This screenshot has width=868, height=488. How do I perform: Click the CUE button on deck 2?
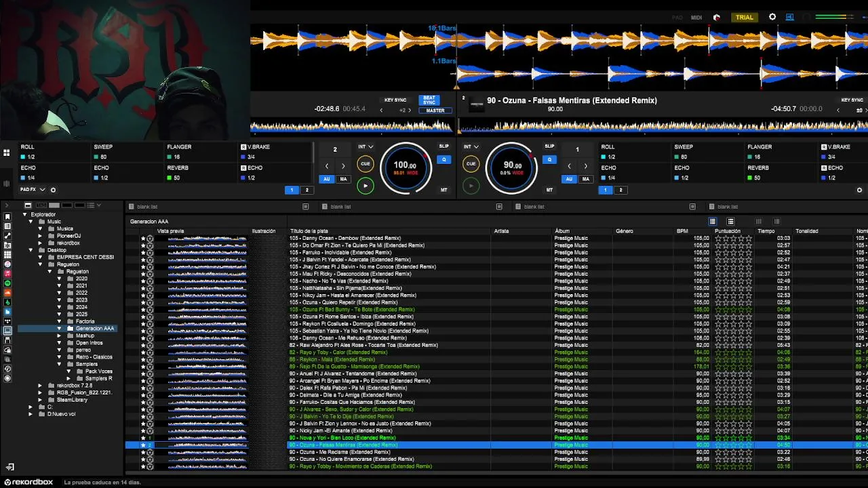pos(471,163)
